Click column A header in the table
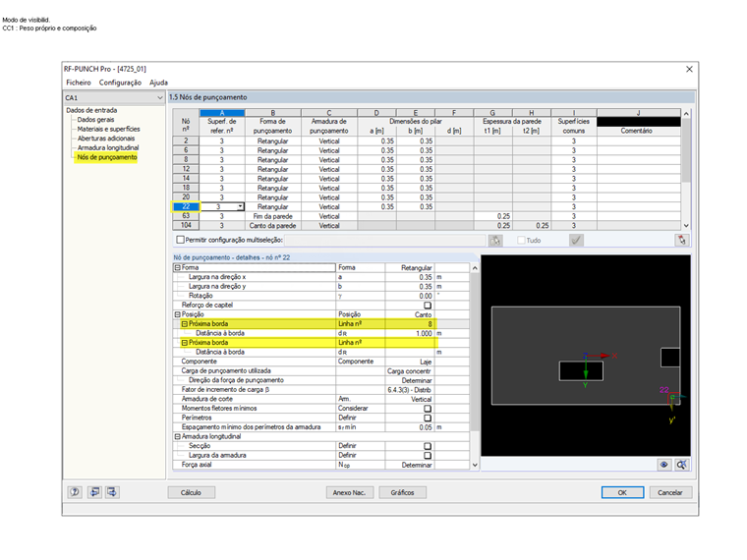Screen dimensions: 747x560 (x=222, y=113)
